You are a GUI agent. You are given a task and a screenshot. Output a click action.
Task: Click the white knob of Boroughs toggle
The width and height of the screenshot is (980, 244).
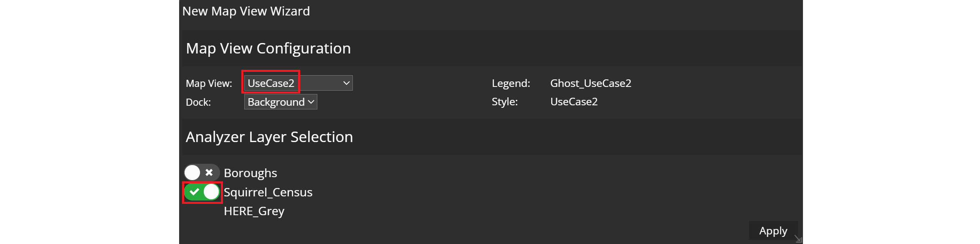(192, 173)
